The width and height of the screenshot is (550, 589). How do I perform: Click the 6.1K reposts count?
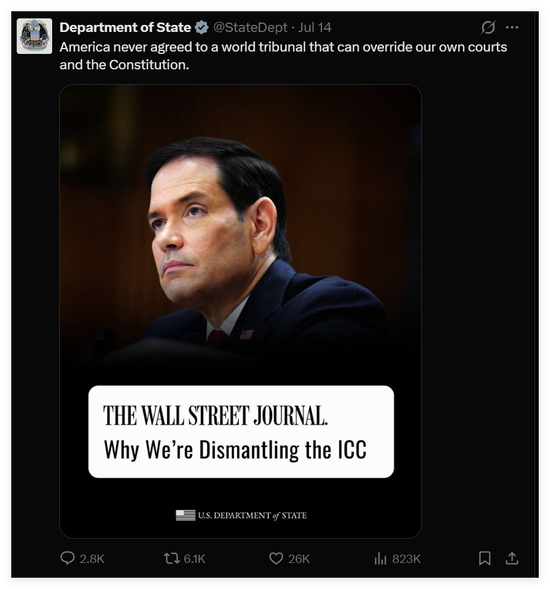tap(194, 559)
